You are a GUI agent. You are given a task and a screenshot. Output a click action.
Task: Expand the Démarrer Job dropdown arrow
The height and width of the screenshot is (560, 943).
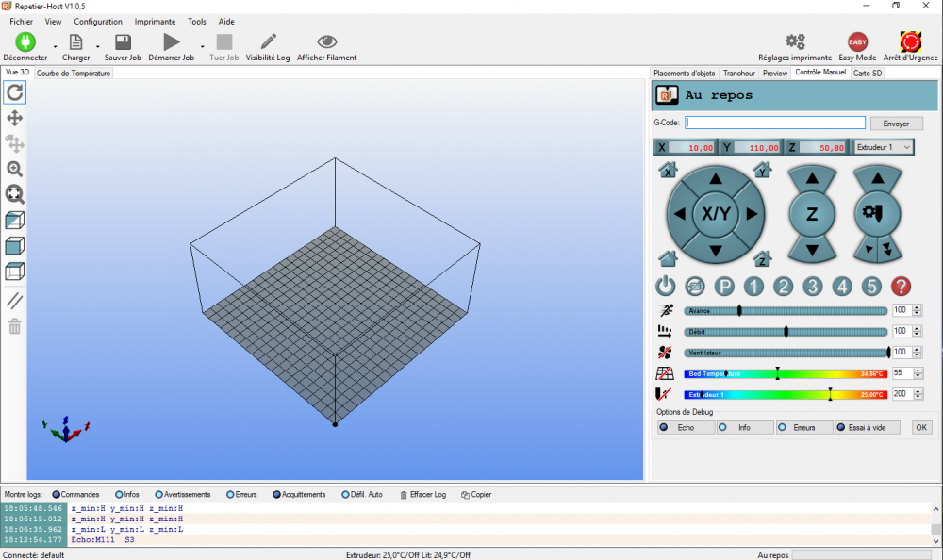[202, 46]
